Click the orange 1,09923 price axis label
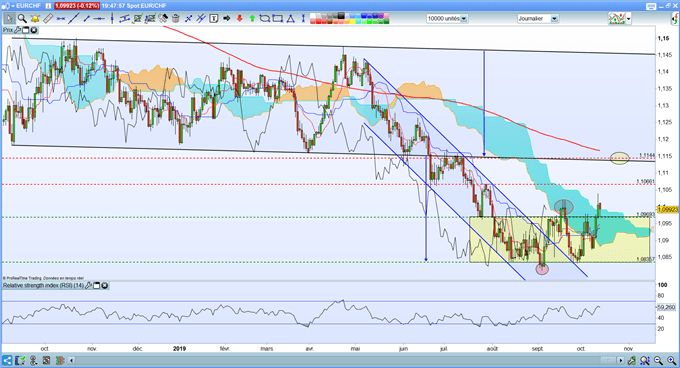 (667, 209)
